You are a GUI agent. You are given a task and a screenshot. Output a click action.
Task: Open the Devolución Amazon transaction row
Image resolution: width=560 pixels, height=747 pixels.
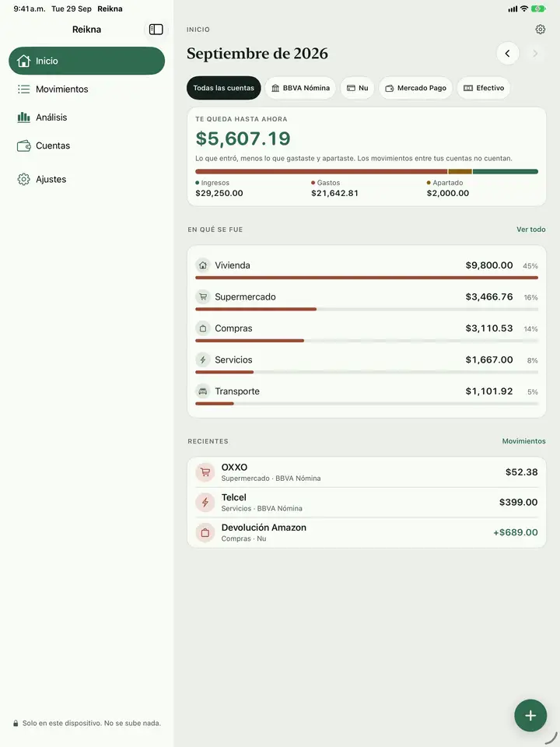pos(366,532)
